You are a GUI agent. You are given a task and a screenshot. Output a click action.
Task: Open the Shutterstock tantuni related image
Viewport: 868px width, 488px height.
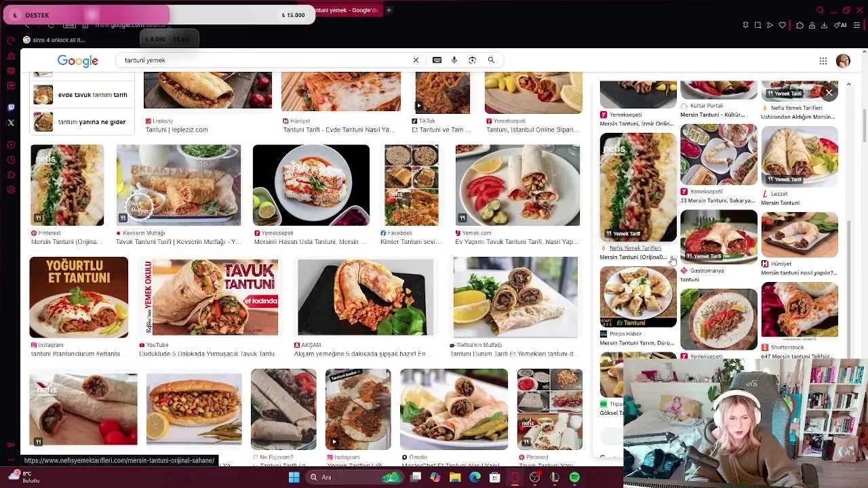(800, 310)
